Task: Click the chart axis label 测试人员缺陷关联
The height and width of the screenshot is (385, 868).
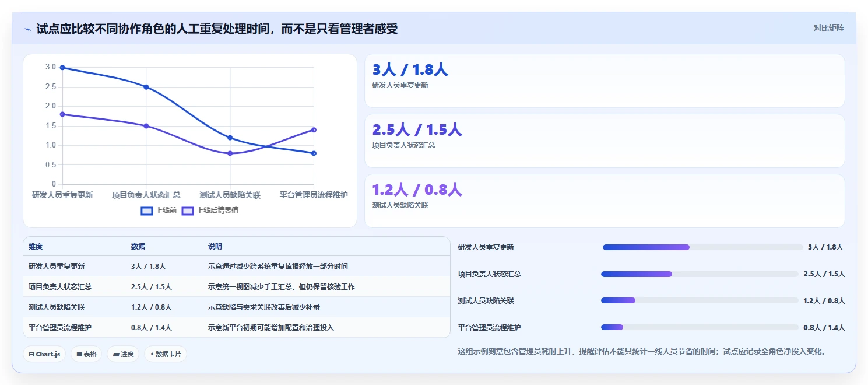Action: tap(230, 195)
